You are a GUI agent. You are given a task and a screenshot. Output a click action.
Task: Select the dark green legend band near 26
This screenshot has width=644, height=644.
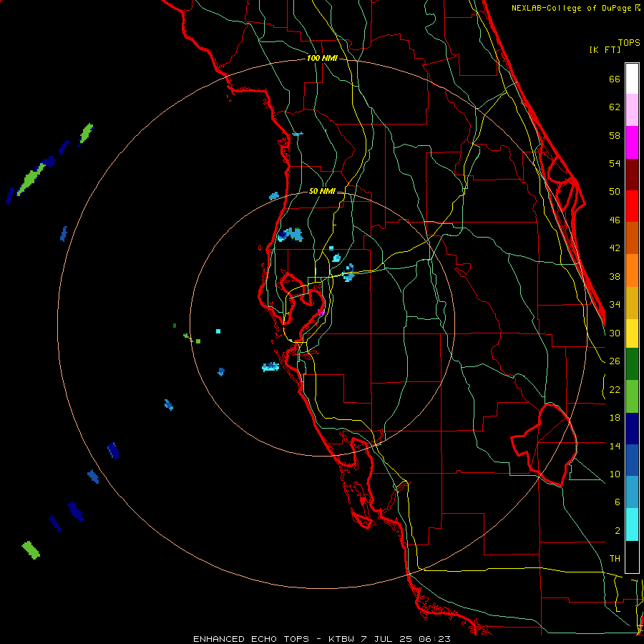[x=632, y=364]
